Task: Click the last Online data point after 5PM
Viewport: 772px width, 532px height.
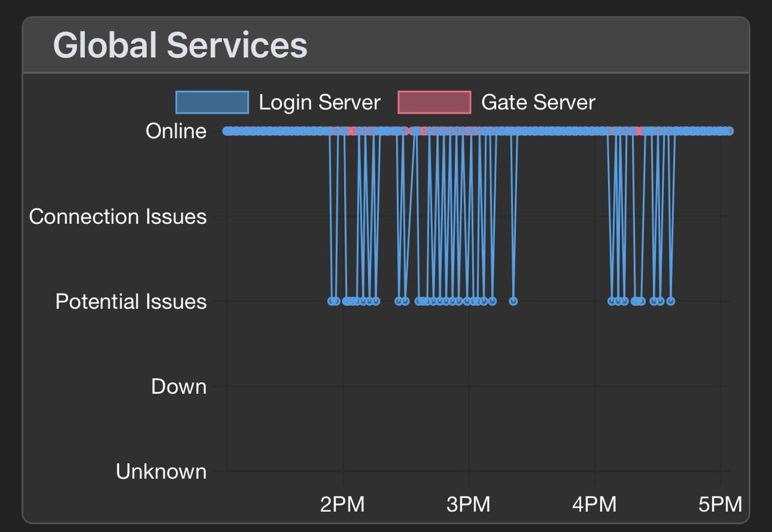Action: [x=729, y=131]
